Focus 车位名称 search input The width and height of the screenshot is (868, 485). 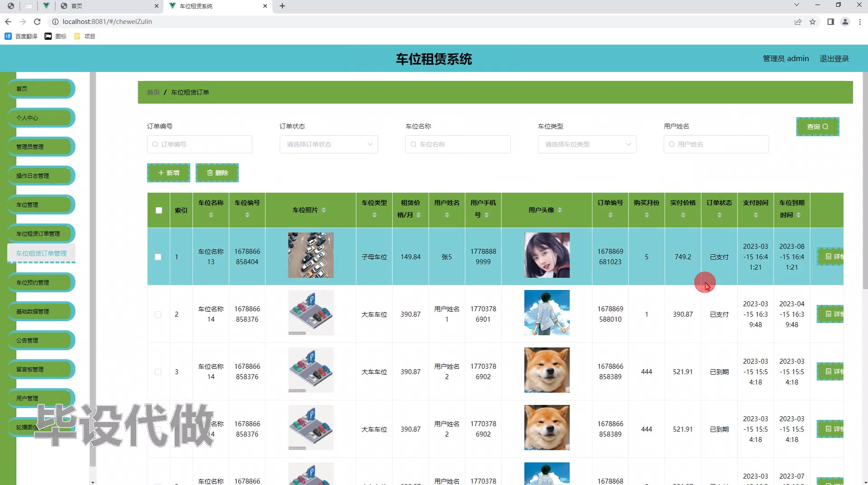point(458,144)
